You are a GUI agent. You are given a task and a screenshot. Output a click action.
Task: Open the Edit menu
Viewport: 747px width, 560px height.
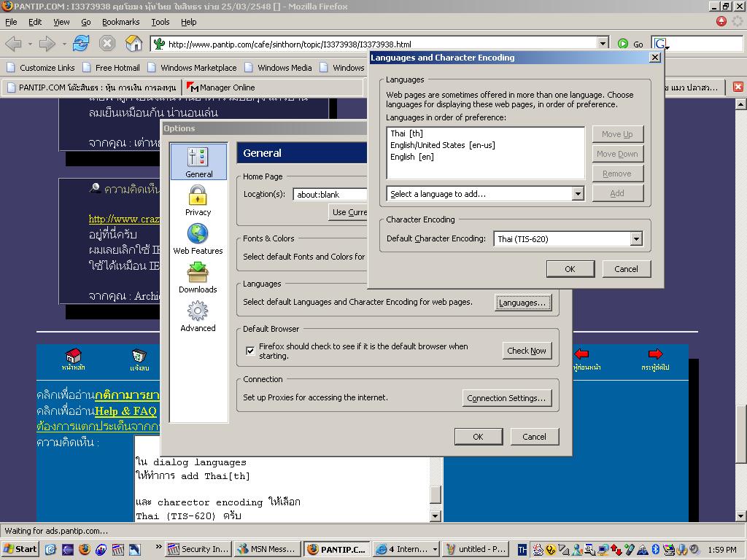point(35,22)
